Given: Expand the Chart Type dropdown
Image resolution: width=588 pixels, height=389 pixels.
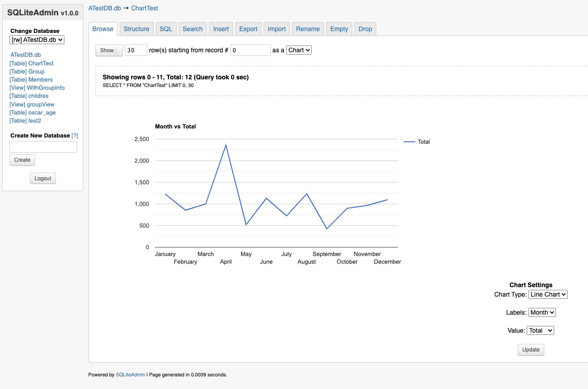Looking at the screenshot, I should pyautogui.click(x=547, y=294).
